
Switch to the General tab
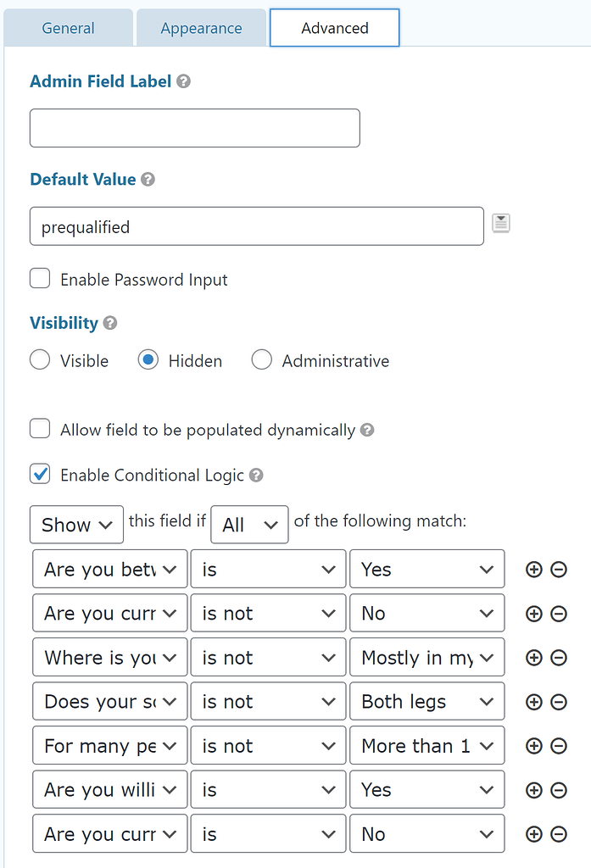[x=69, y=28]
